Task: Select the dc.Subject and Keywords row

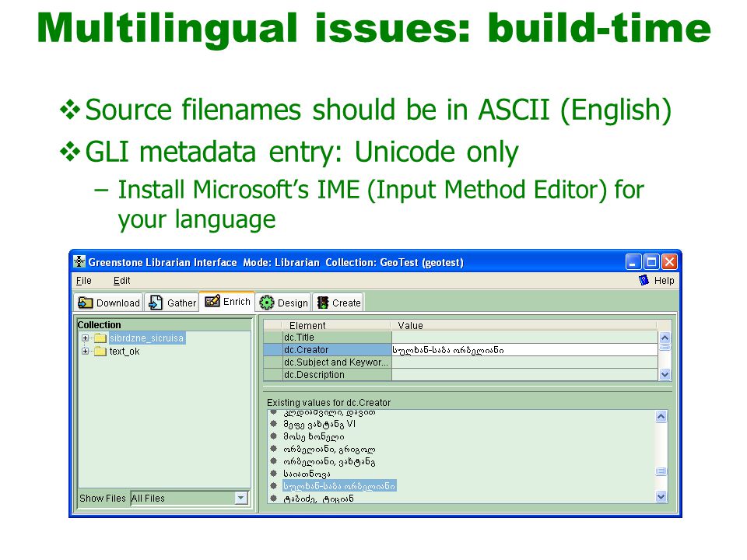Action: (460, 362)
